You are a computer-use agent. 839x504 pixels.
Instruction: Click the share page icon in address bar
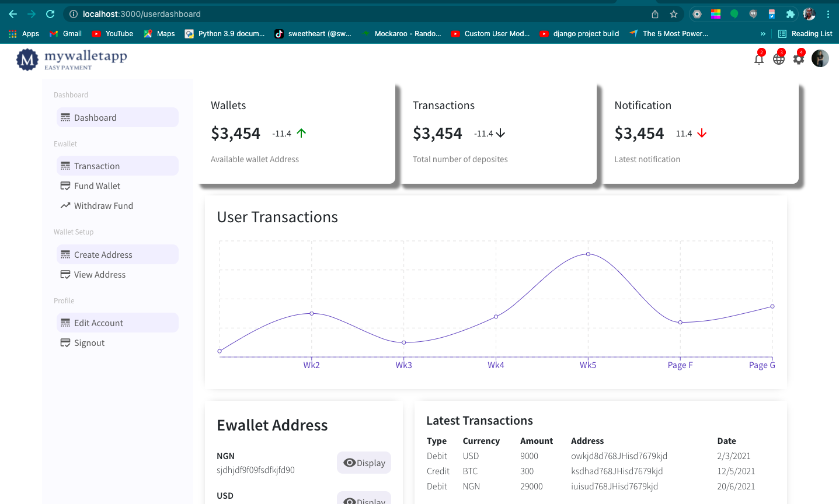[x=655, y=14]
